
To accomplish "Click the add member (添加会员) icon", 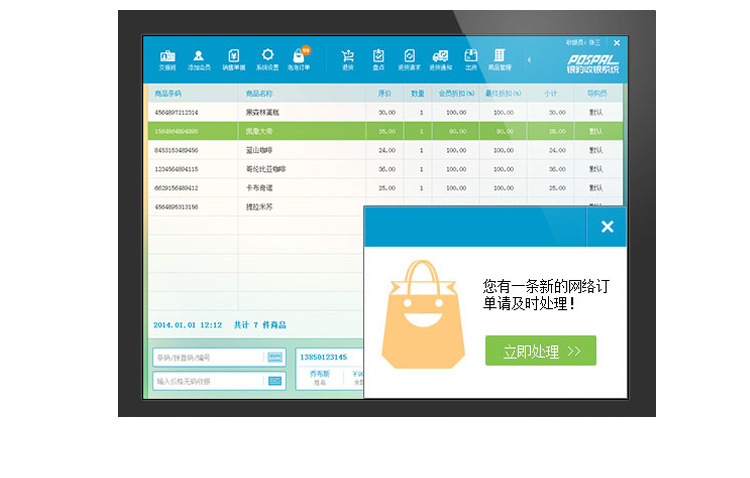I will [199, 60].
